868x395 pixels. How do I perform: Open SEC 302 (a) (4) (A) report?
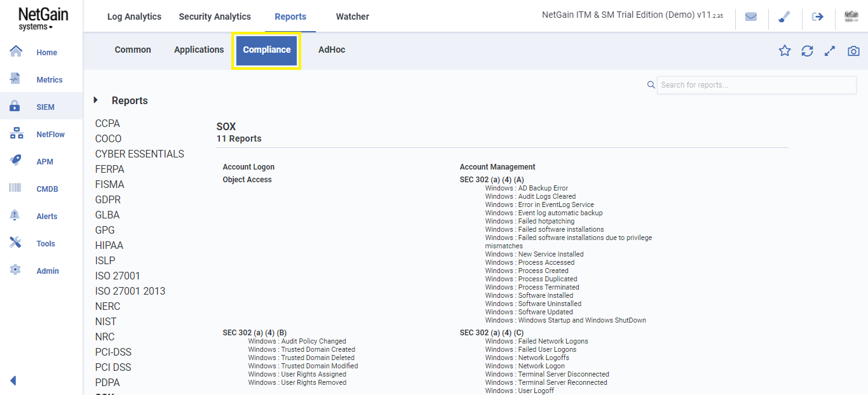(x=492, y=180)
